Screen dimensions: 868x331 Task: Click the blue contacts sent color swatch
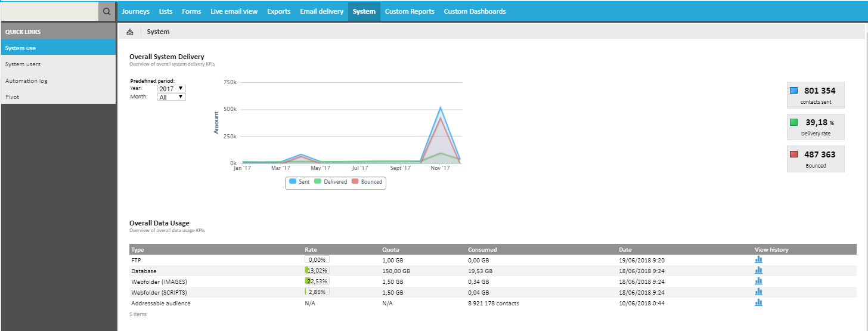click(793, 91)
